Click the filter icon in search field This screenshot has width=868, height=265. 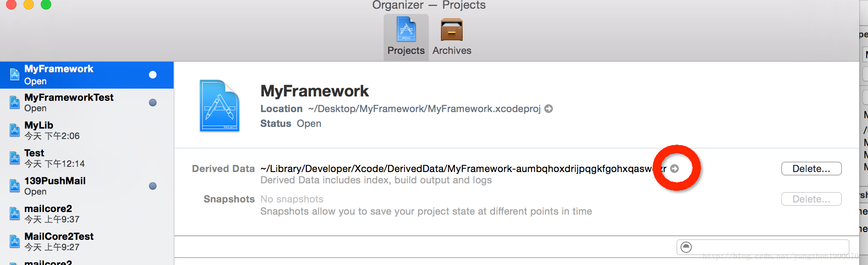pos(686,247)
